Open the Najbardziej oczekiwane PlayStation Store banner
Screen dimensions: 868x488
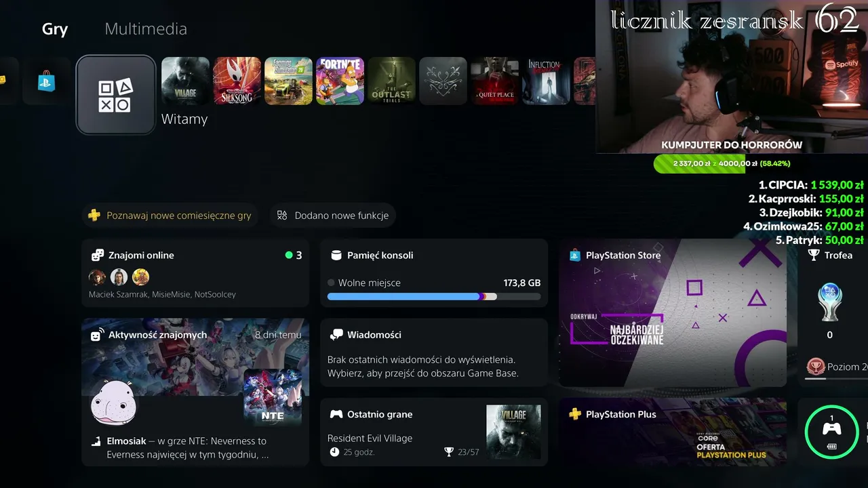673,312
